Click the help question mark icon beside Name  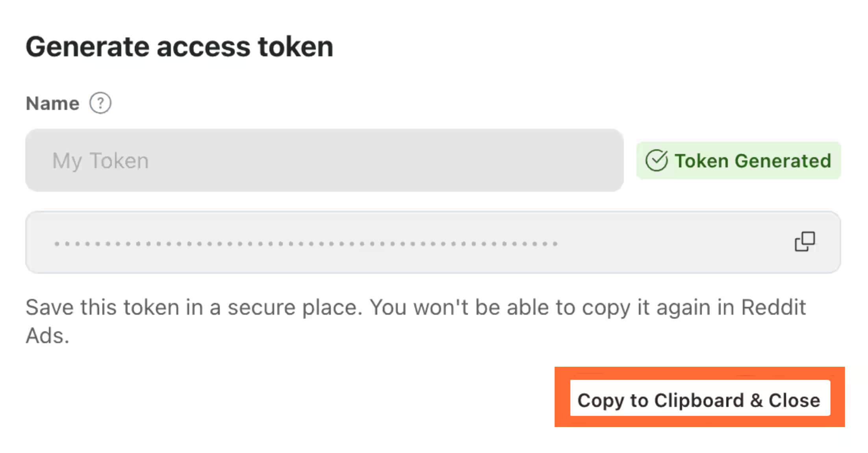(x=100, y=103)
